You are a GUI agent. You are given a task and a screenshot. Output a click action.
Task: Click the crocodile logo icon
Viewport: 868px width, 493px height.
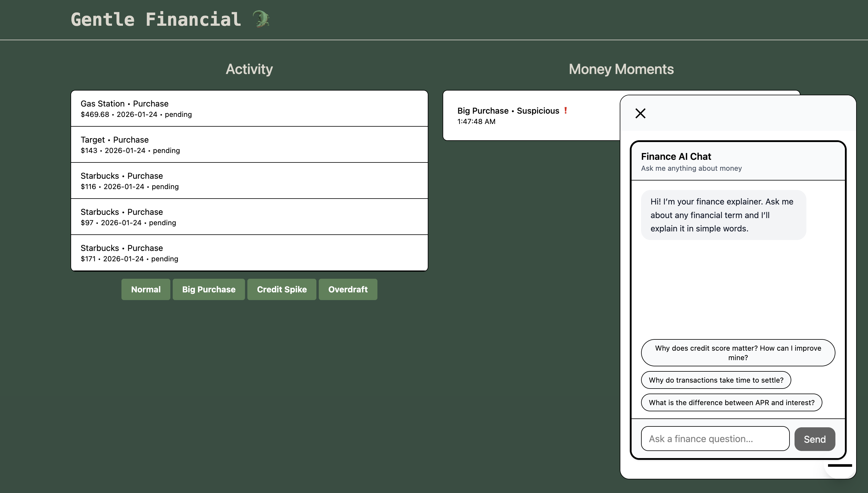pos(261,19)
